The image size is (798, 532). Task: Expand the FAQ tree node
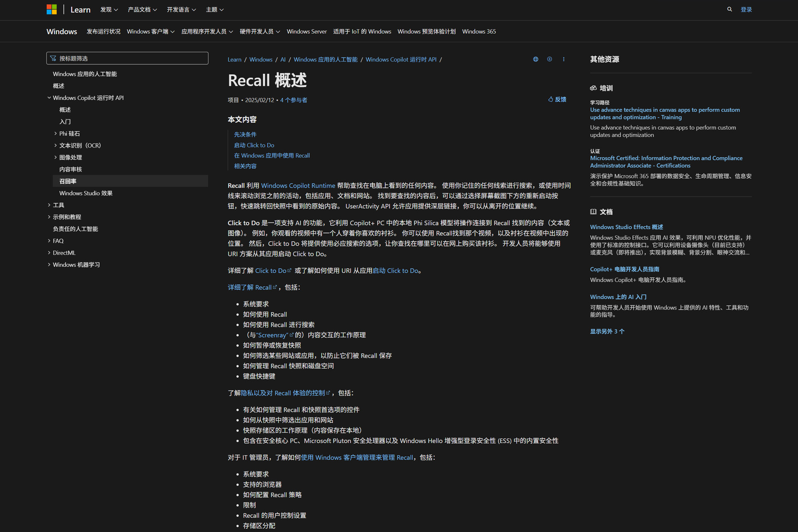(49, 241)
